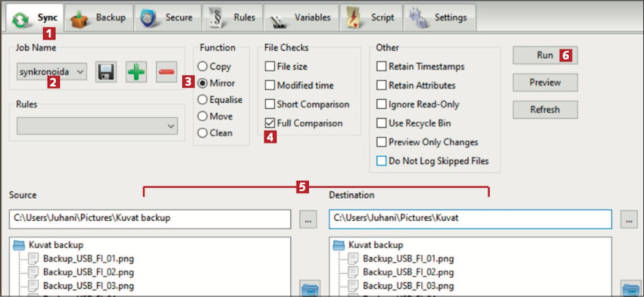Choose the Equalise function option

tap(203, 100)
